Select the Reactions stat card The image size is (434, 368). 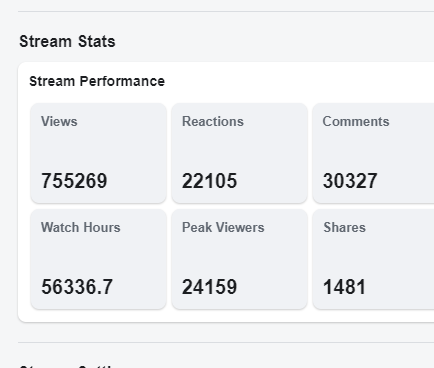pos(239,153)
